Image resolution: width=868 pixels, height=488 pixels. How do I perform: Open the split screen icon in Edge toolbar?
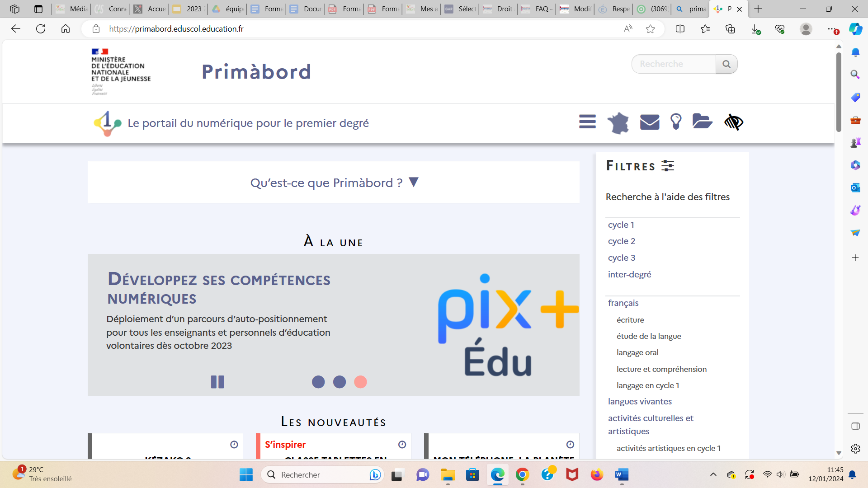click(680, 29)
